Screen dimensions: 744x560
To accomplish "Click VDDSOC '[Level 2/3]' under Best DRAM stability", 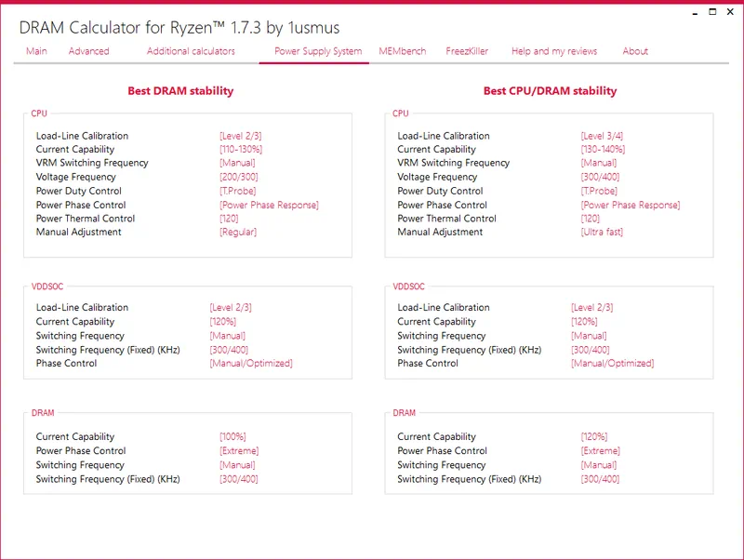I will pos(231,308).
